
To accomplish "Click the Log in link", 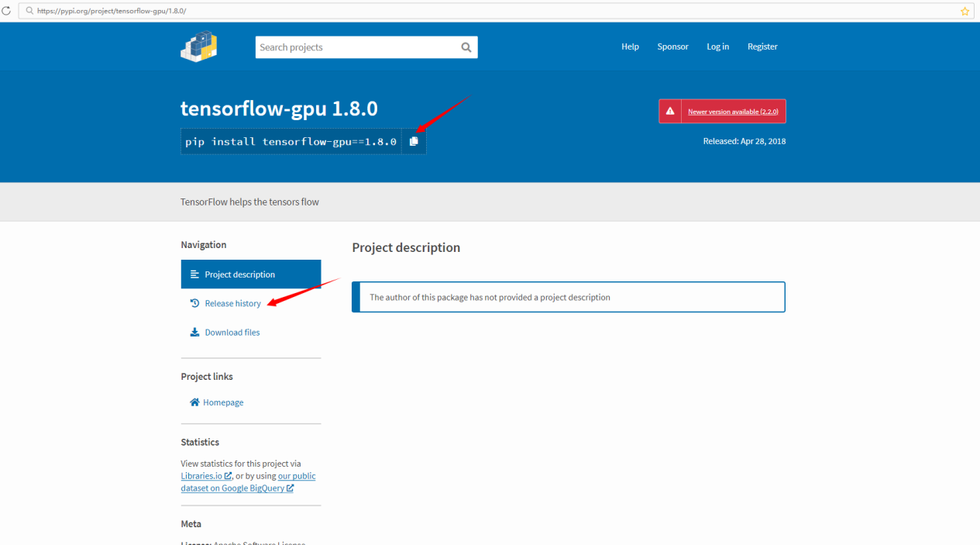I will click(717, 47).
